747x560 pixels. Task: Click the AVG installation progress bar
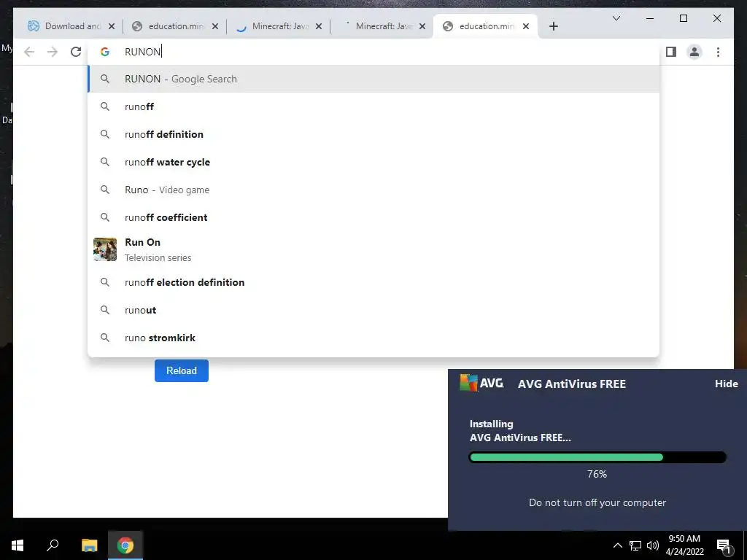coord(597,457)
